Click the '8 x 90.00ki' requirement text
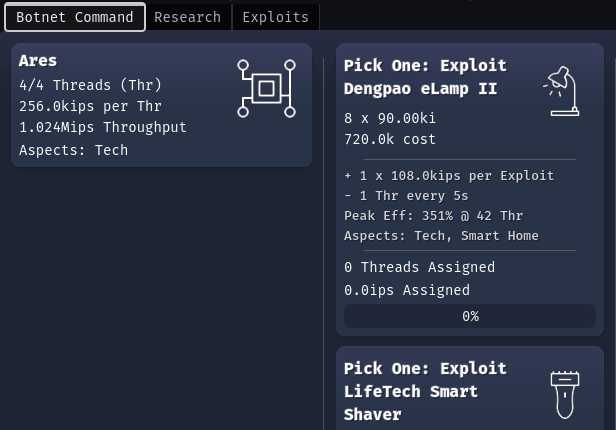This screenshot has height=430, width=616. tap(390, 118)
